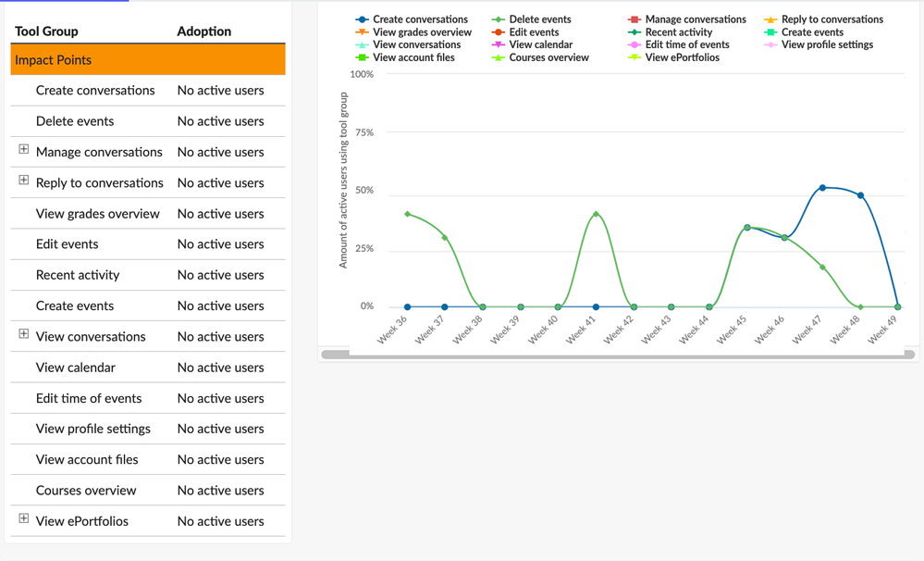
Task: Click the Adoption column header
Action: pos(203,31)
